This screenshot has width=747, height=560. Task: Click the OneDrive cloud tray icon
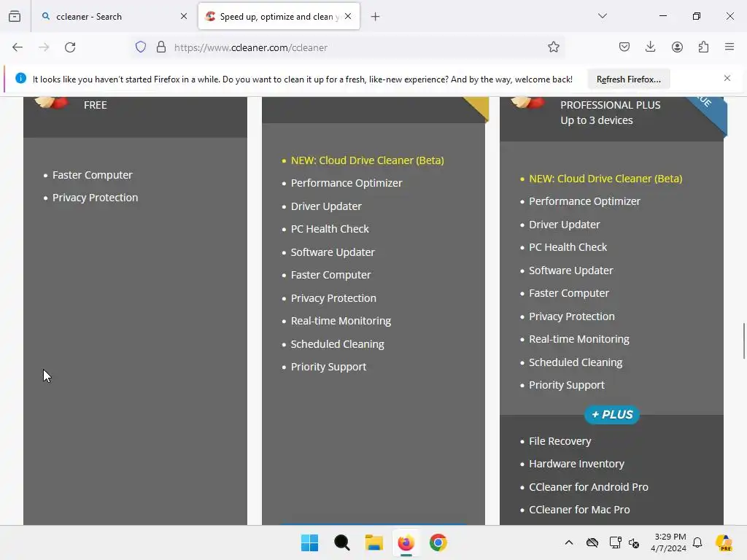[x=592, y=542]
